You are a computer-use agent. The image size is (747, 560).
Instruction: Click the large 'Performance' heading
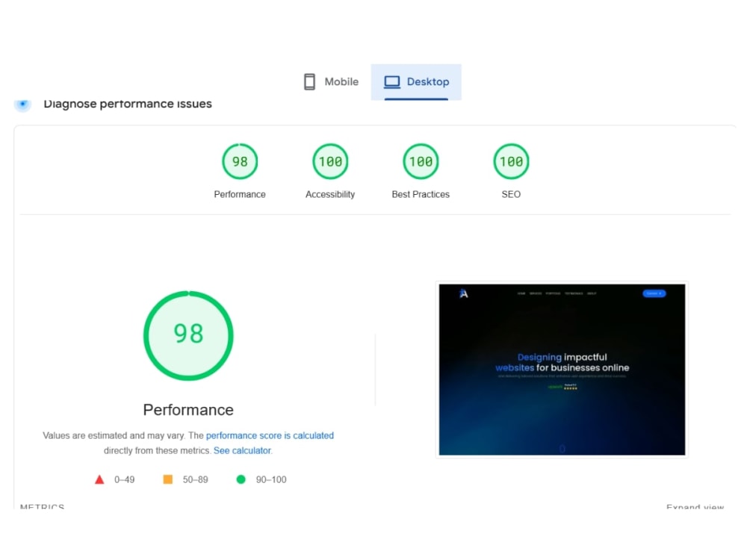point(188,410)
